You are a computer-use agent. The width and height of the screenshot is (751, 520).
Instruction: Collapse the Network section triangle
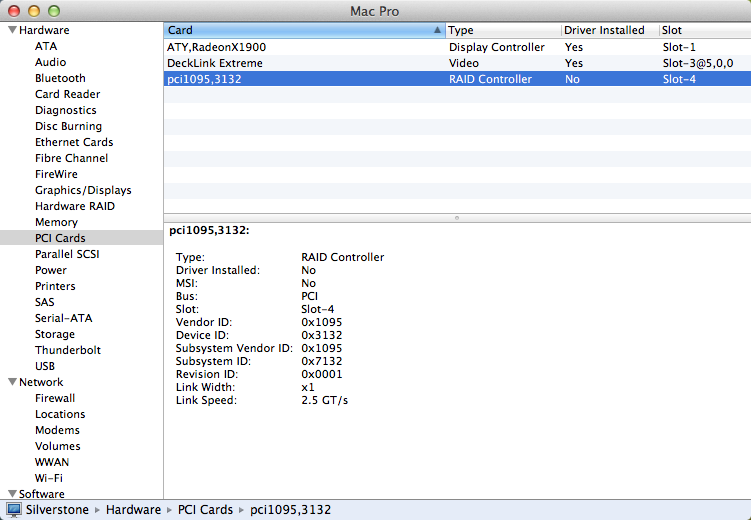click(12, 382)
